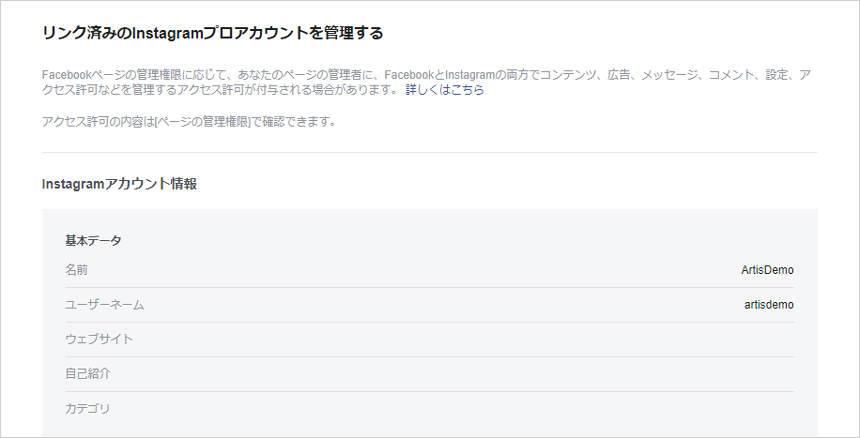Select the artisdemo username value
The height and width of the screenshot is (438, 860).
pyautogui.click(x=769, y=305)
